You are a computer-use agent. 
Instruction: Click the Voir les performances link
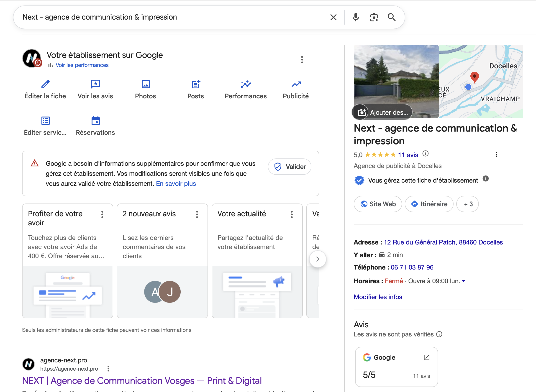point(82,65)
